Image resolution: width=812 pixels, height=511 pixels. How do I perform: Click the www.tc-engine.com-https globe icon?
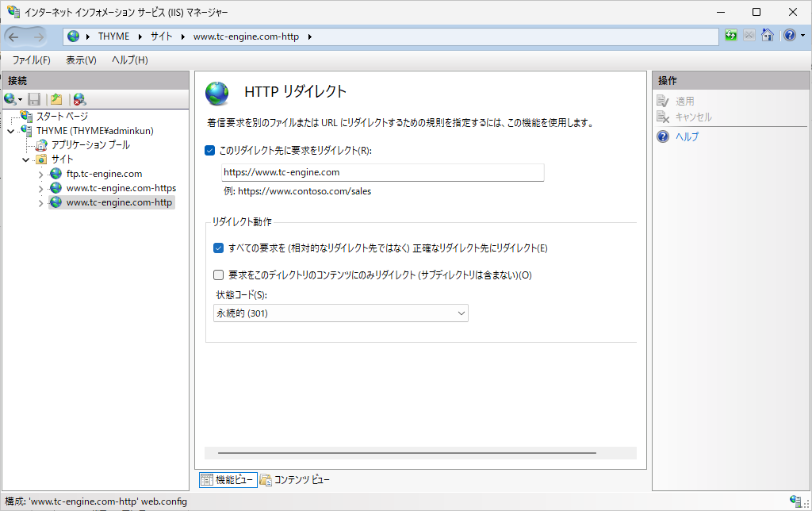tap(56, 187)
